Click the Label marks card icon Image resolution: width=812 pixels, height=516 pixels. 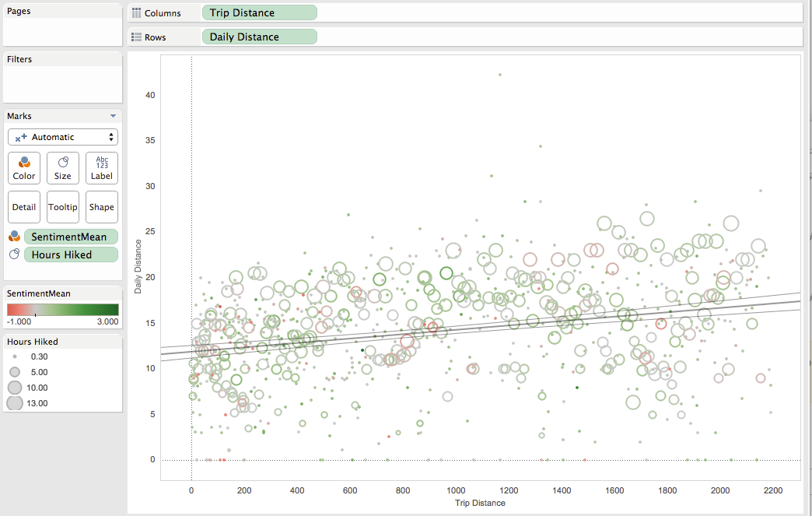coord(102,162)
